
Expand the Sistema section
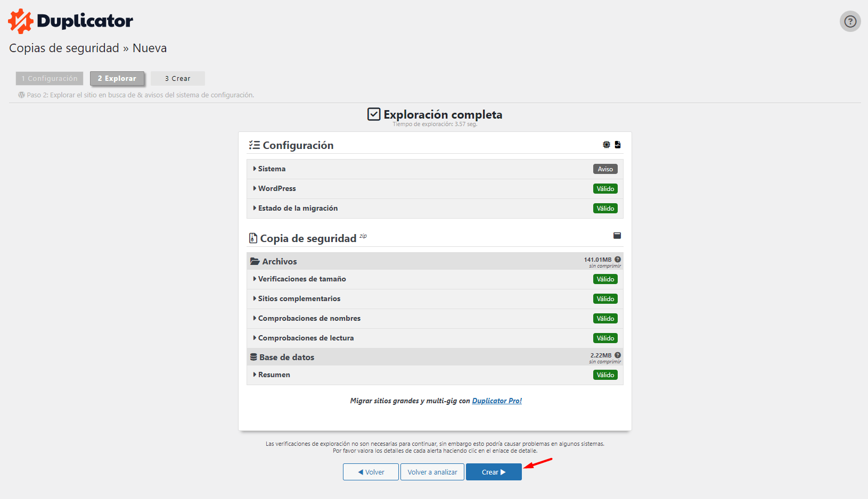pyautogui.click(x=435, y=169)
